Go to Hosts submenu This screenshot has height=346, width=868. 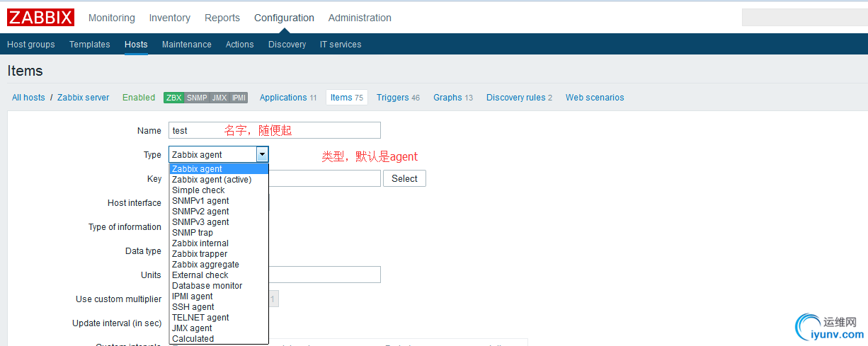[x=136, y=44]
